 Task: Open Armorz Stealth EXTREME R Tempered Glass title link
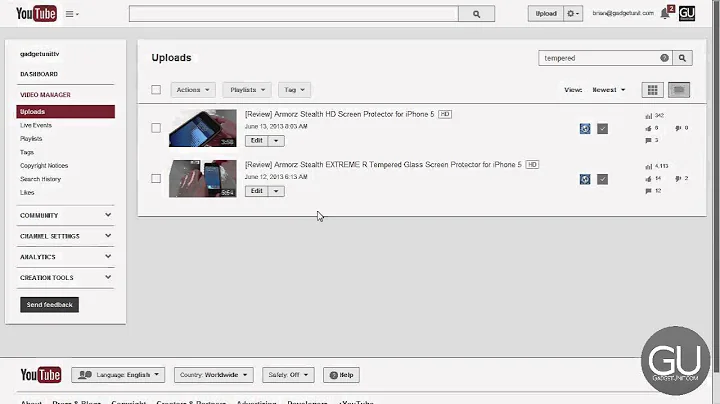point(383,165)
